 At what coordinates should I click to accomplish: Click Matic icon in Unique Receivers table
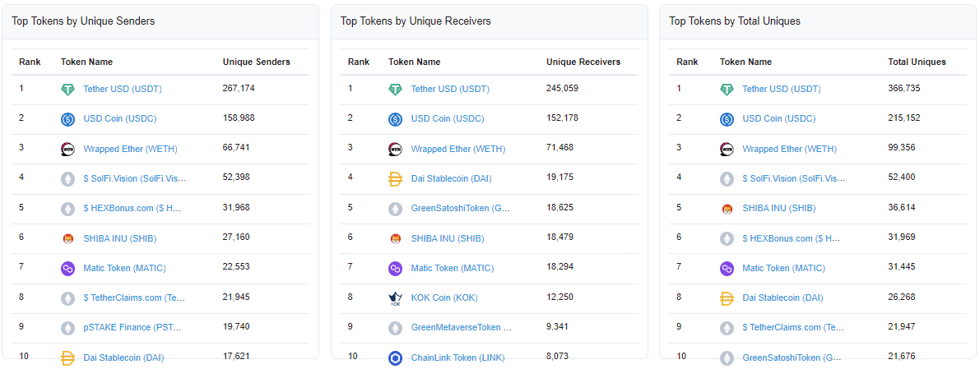click(395, 269)
